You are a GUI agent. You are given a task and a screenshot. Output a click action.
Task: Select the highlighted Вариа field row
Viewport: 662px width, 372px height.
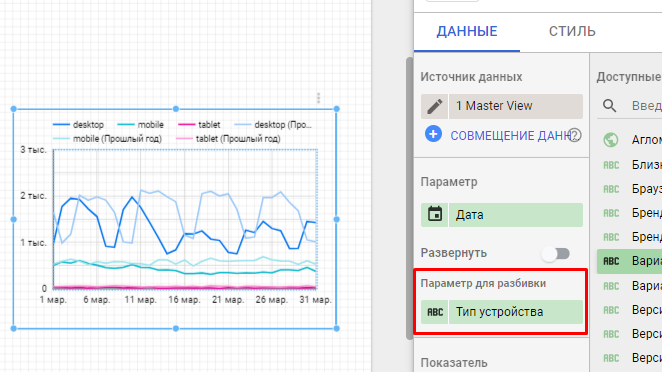(x=629, y=261)
